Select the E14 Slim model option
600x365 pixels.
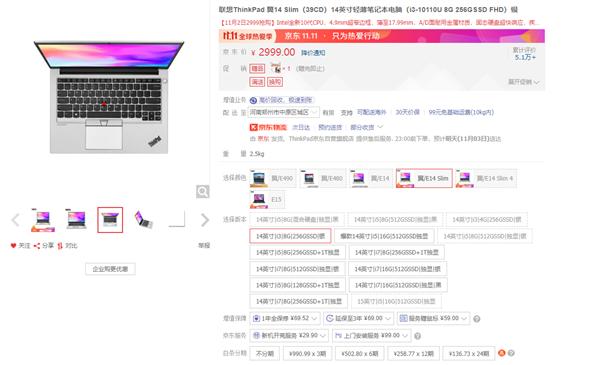[424, 178]
